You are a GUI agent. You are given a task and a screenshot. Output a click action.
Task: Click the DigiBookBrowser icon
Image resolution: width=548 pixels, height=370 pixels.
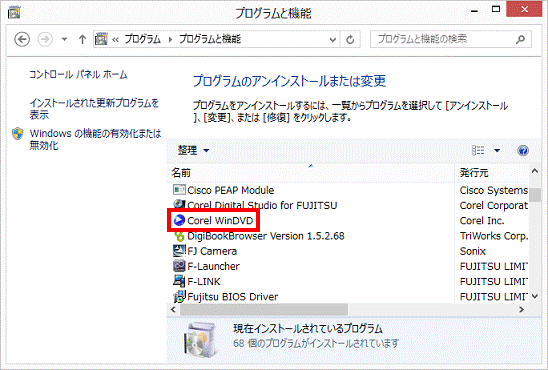click(x=180, y=237)
